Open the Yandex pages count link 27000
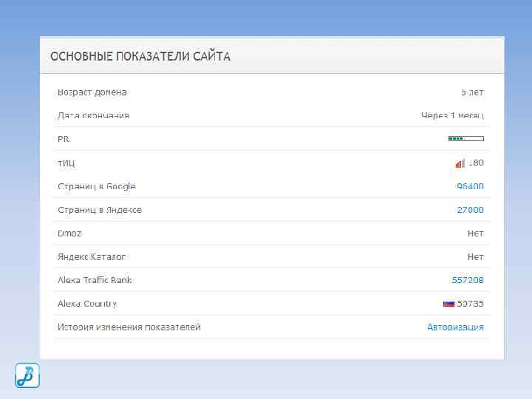This screenshot has height=399, width=532. click(x=470, y=210)
